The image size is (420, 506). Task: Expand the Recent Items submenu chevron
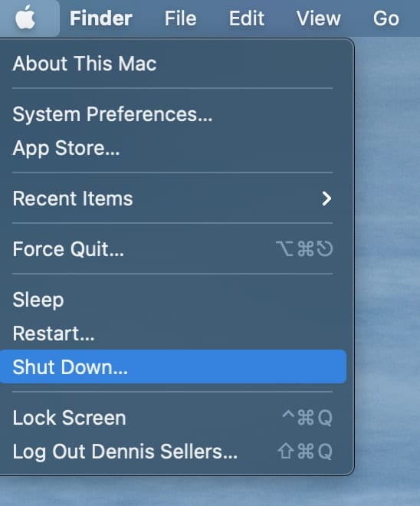[x=326, y=199]
